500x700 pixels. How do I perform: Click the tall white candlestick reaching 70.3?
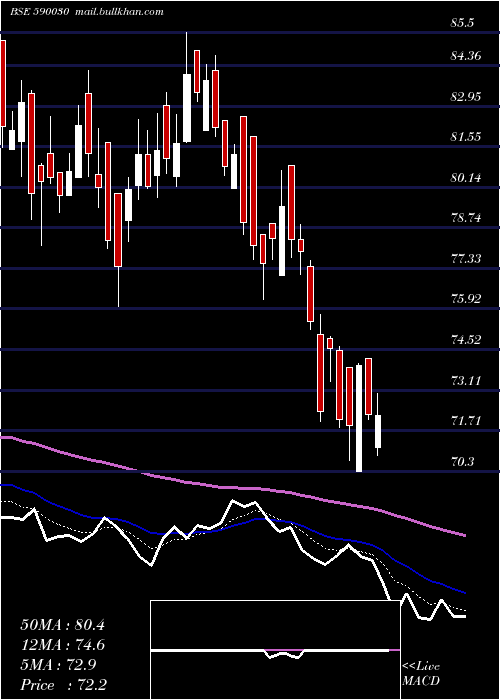(x=359, y=418)
